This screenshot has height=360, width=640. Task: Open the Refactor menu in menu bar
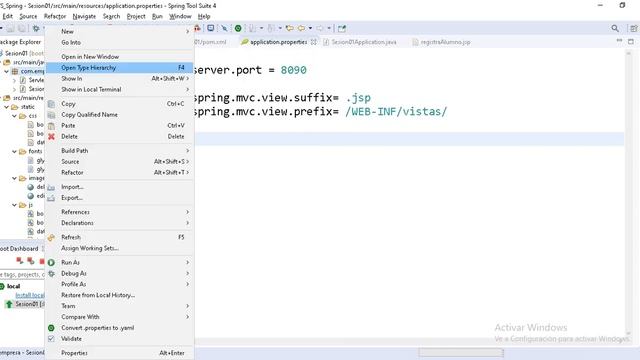coord(55,16)
